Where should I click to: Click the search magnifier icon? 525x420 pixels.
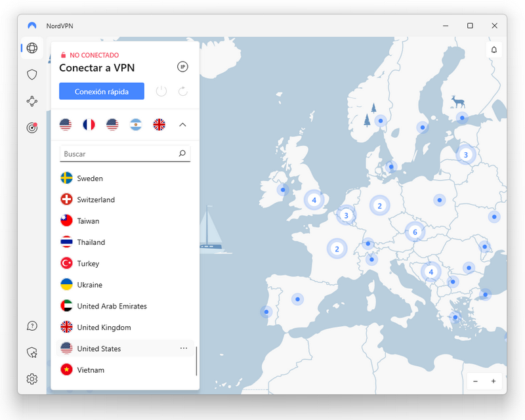pos(182,154)
